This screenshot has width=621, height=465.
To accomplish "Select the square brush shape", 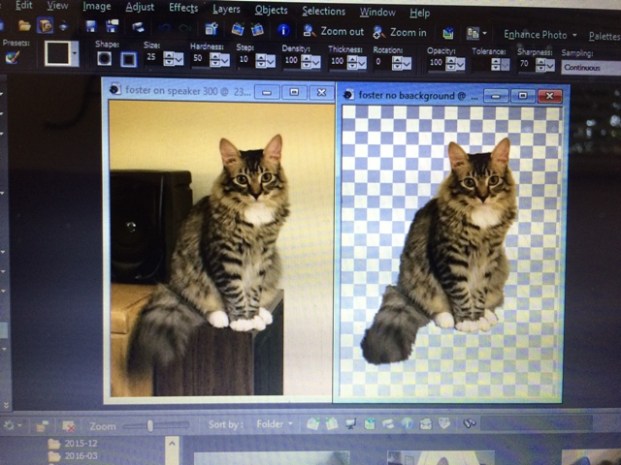I will click(128, 60).
